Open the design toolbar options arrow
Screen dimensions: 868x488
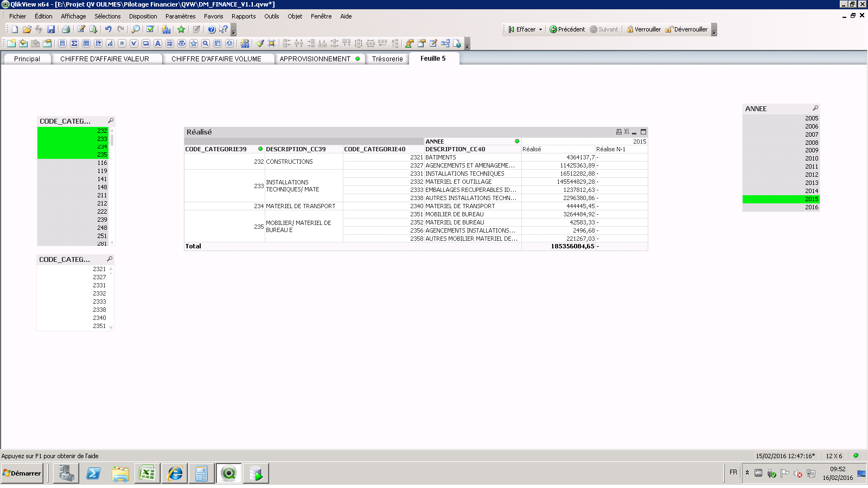(x=467, y=44)
